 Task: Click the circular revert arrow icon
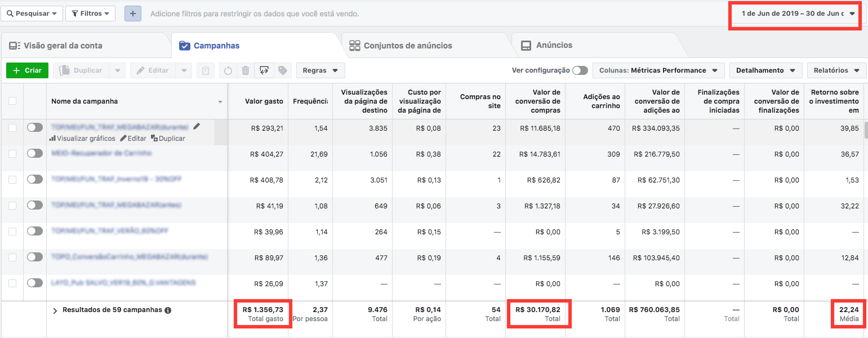(x=228, y=70)
